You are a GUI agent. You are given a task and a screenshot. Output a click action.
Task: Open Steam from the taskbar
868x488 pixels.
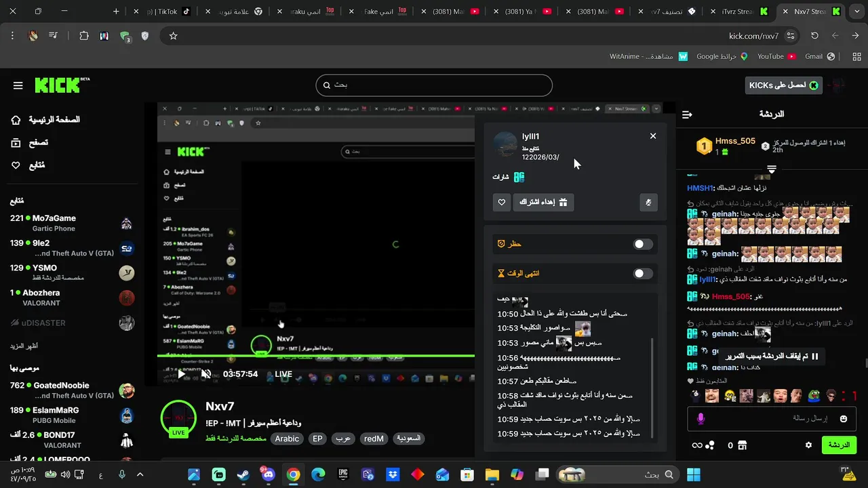(x=243, y=474)
